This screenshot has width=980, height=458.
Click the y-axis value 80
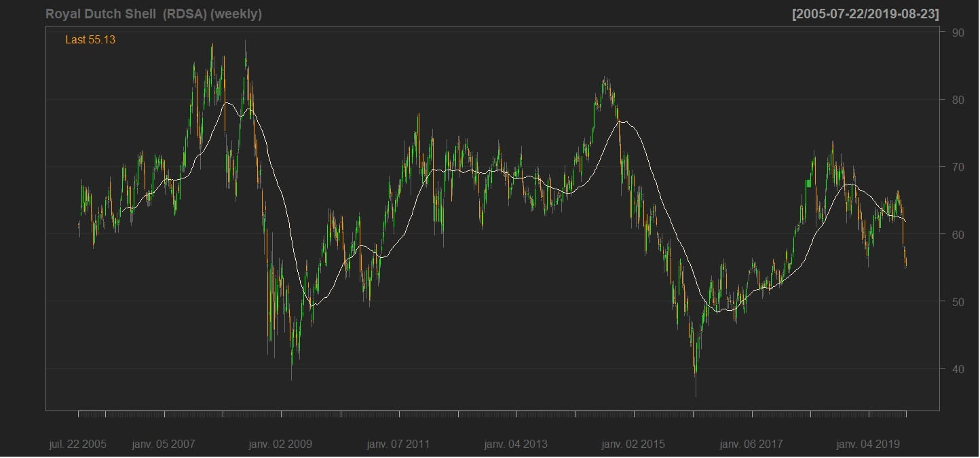[958, 100]
